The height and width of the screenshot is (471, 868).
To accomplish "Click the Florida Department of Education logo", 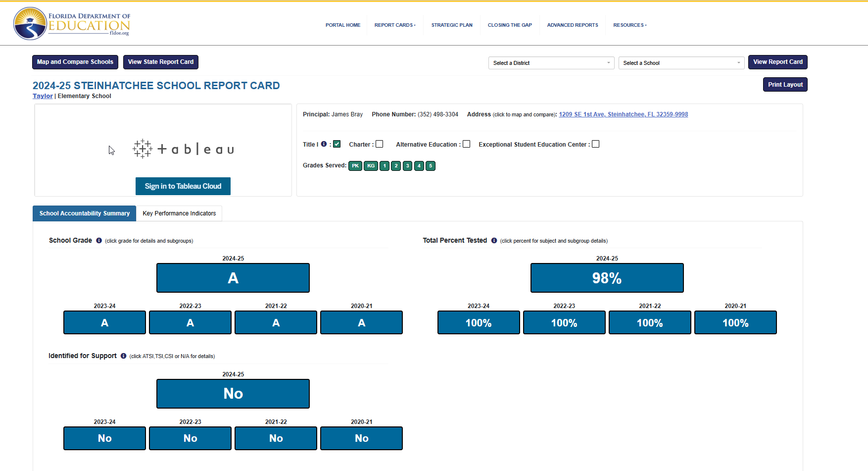I will pyautogui.click(x=72, y=23).
